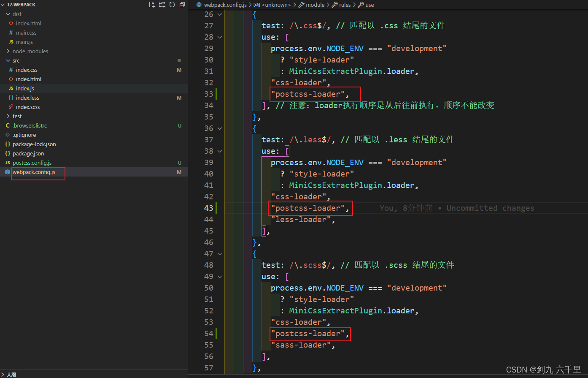Click MiniCssExtractPlugin on line 31
588x378 pixels.
[x=335, y=71]
